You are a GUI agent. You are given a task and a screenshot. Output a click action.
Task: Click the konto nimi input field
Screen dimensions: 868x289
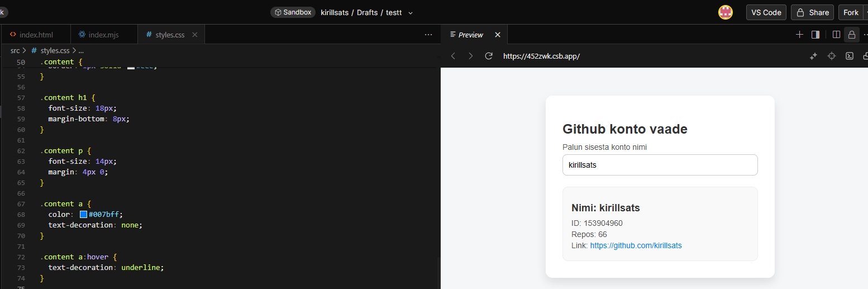660,165
